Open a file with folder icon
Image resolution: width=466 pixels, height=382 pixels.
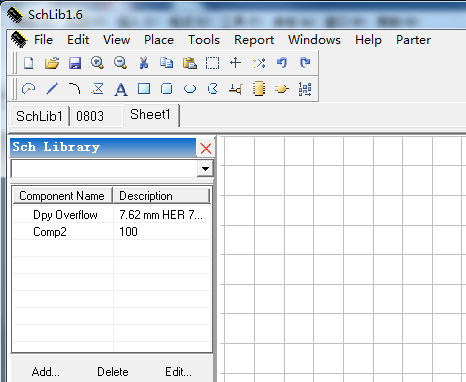pos(52,63)
